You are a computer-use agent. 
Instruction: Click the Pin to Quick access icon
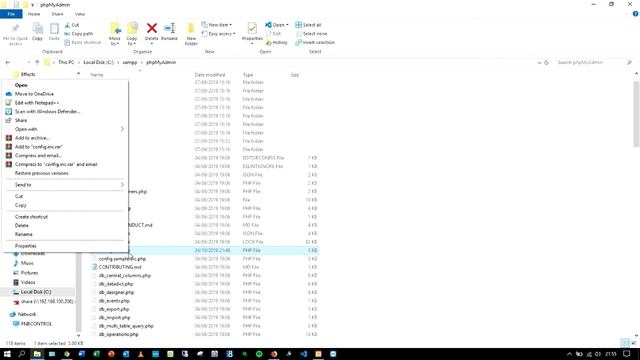16,29
